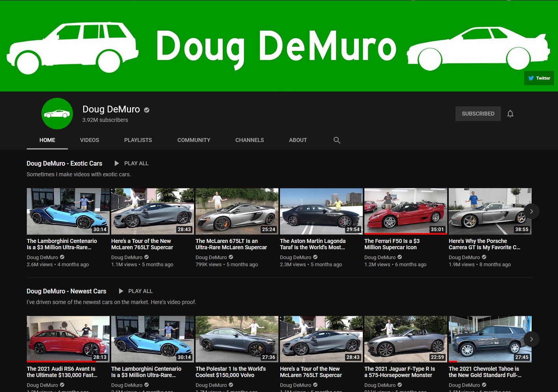Open Lamborghini Centenario thumbnail in Newest Cars row
The height and width of the screenshot is (392, 558).
click(x=153, y=339)
